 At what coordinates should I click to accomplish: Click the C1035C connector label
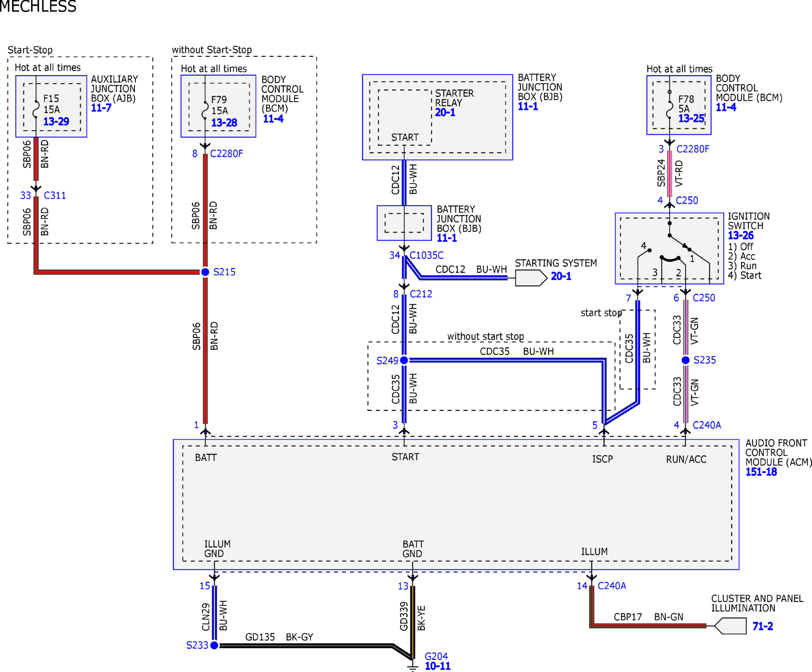(x=427, y=255)
